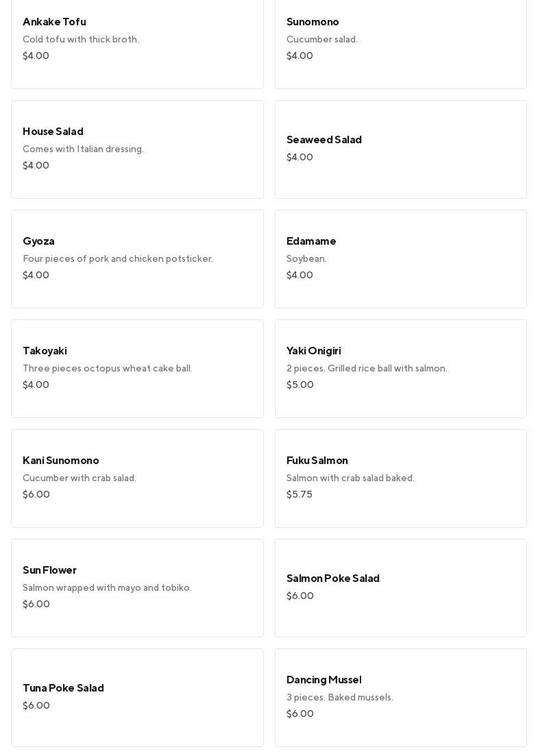Select the Edamame soybean item
The height and width of the screenshot is (756, 538).
pos(400,258)
